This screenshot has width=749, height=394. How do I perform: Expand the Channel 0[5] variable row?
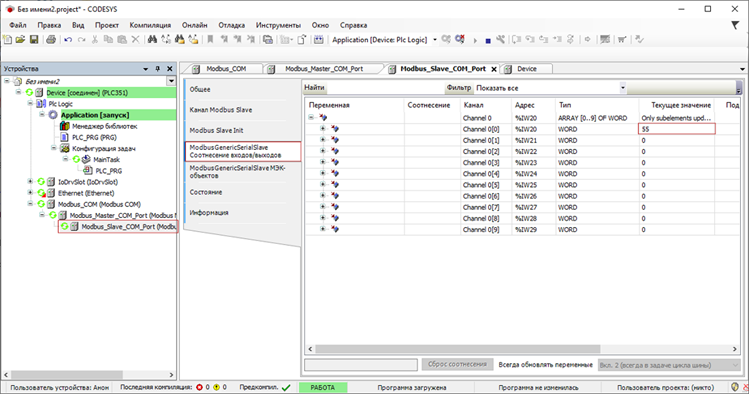tap(322, 185)
